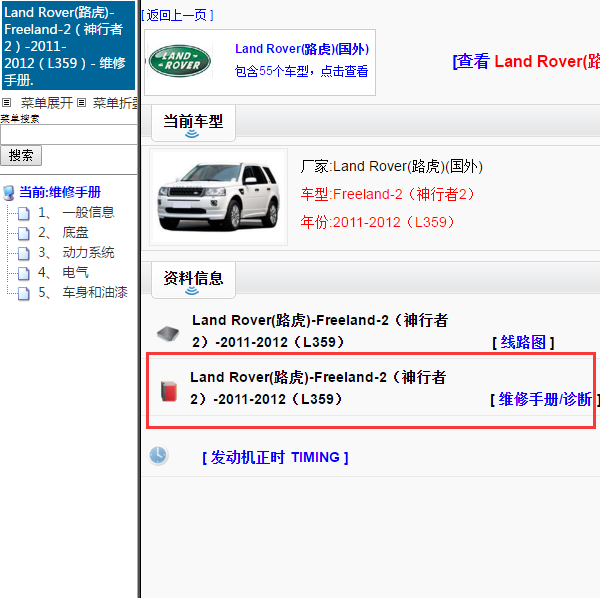Open the 发动机正时 TIMING link
Image resolution: width=600 pixels, height=598 pixels.
click(275, 457)
